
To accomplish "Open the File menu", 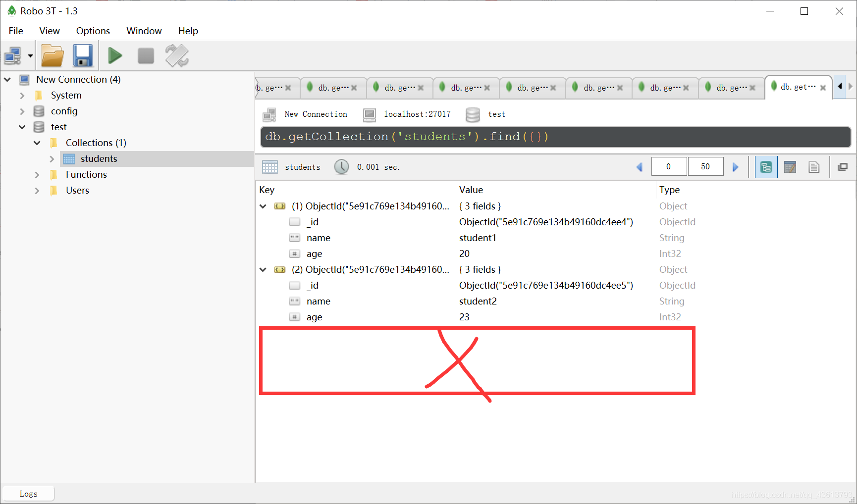I will coord(16,31).
